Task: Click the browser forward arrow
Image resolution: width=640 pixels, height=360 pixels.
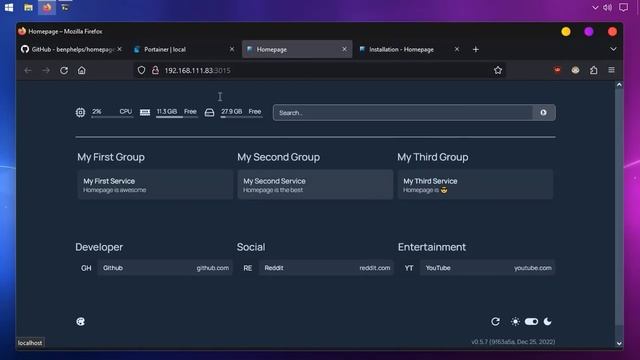Action: pos(46,70)
